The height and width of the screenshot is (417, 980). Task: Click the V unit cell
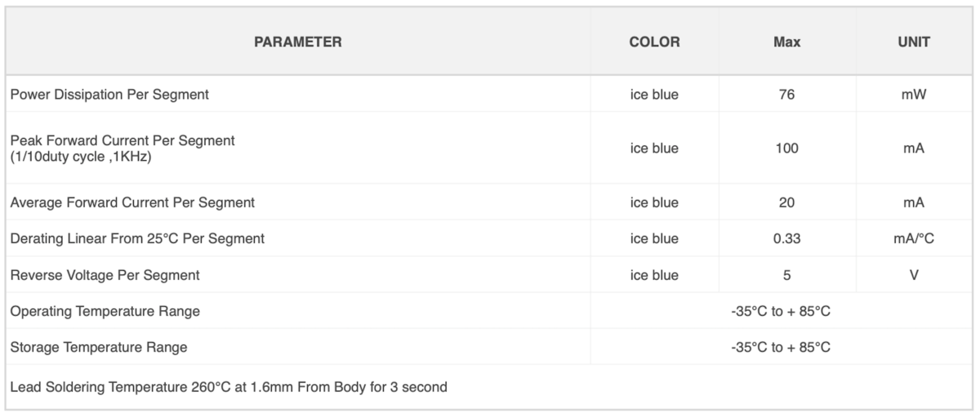pyautogui.click(x=914, y=275)
